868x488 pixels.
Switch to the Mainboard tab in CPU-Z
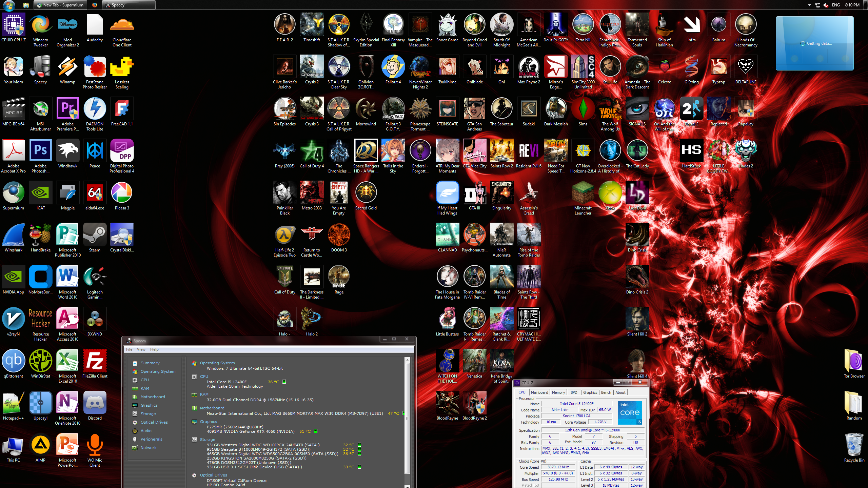click(x=539, y=392)
